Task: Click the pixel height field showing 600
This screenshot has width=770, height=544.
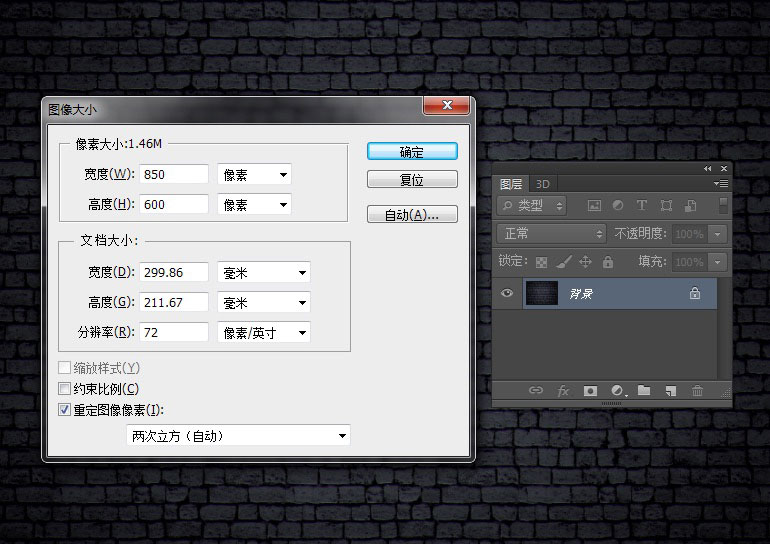Action: click(174, 204)
